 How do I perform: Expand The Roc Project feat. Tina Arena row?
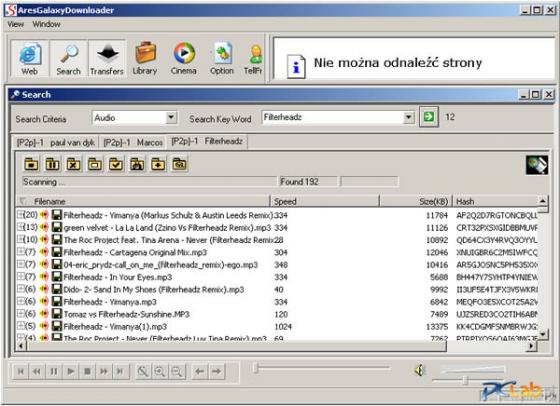[20, 239]
